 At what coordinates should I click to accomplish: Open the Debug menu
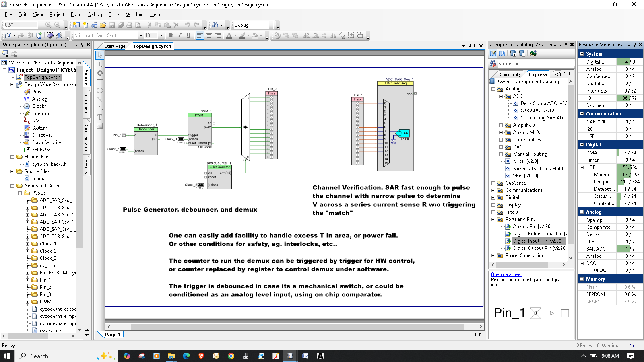(95, 14)
